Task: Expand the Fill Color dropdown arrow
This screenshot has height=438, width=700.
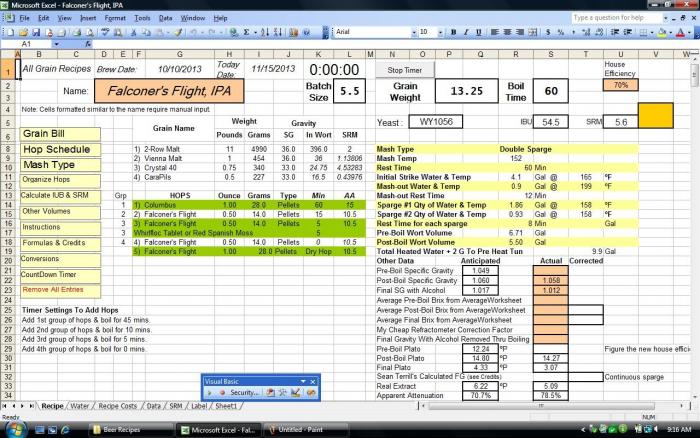Action: click(671, 32)
